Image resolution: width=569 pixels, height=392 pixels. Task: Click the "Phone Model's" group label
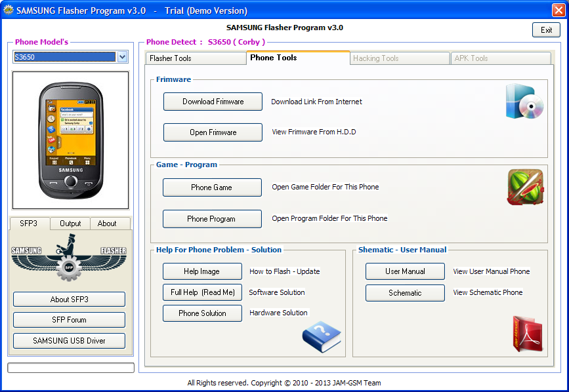(42, 42)
